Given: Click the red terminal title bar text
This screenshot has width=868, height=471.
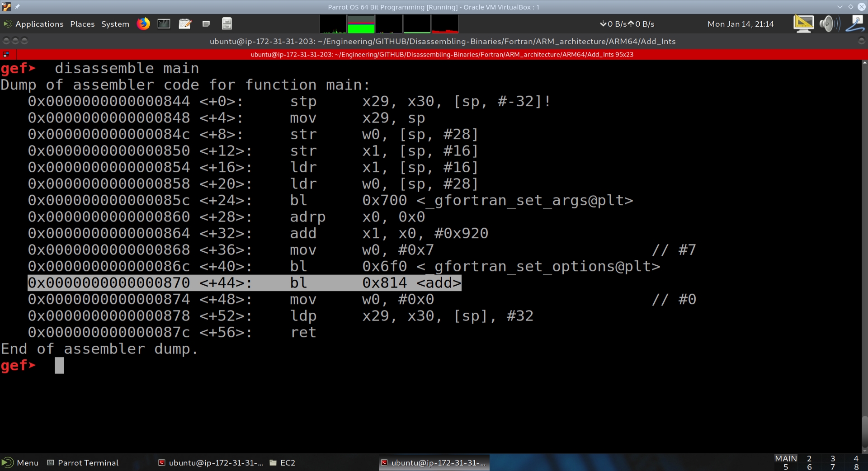Looking at the screenshot, I should [442, 54].
